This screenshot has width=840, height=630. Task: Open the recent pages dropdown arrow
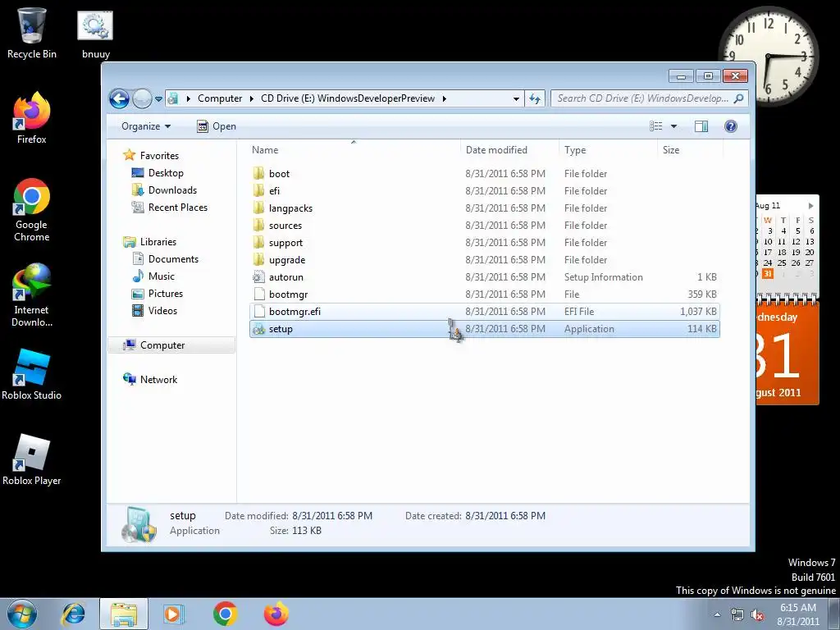(x=158, y=99)
